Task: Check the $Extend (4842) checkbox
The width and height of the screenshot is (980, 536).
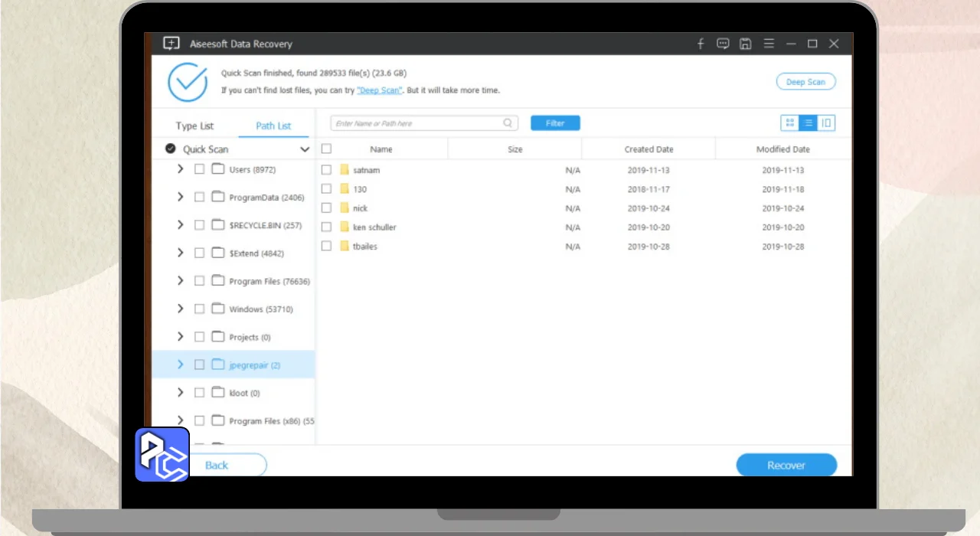Action: click(x=199, y=253)
